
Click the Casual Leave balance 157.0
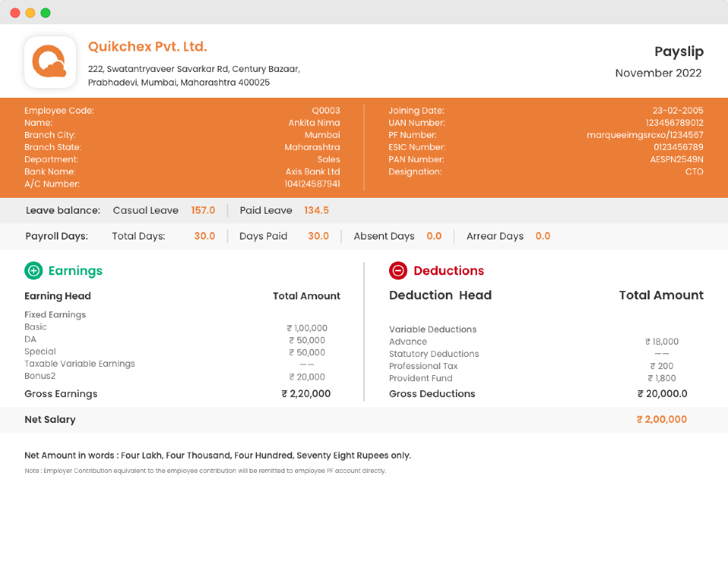click(x=203, y=211)
